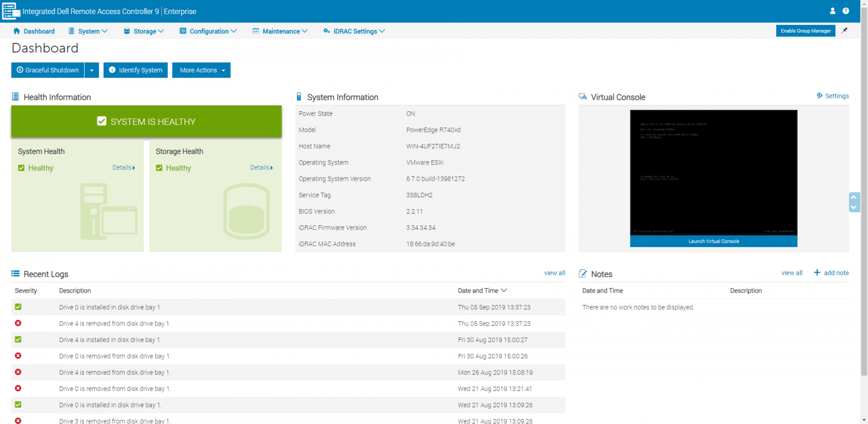This screenshot has width=868, height=424.
Task: Click the Storage Health green check icon
Action: point(159,168)
